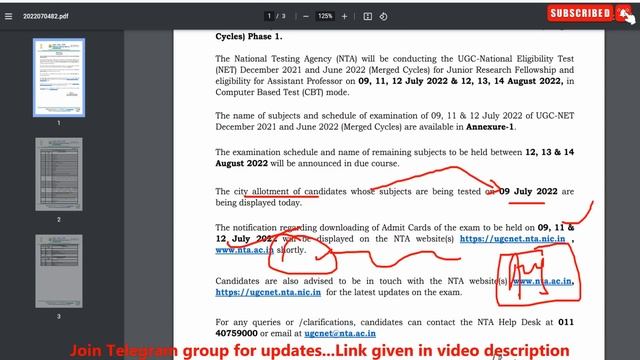Click the ugcnet@nta.ac.in email link
Image resolution: width=640 pixels, height=360 pixels.
pos(340,333)
